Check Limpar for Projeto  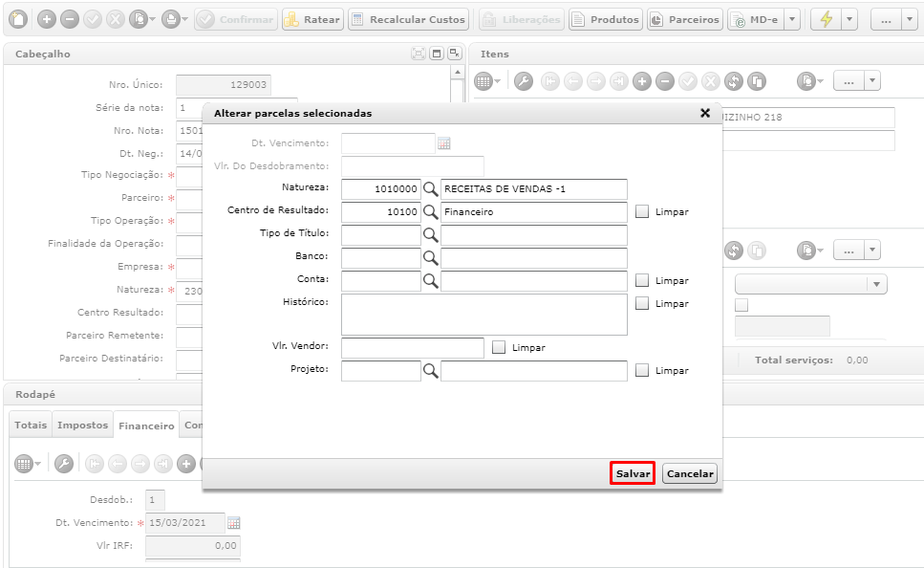(642, 370)
